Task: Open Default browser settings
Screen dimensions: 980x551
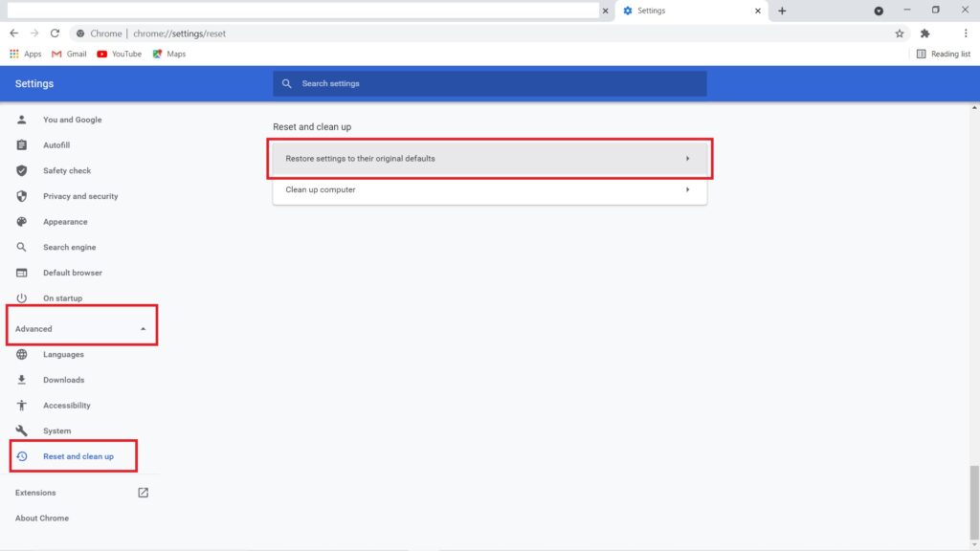Action: click(x=73, y=273)
